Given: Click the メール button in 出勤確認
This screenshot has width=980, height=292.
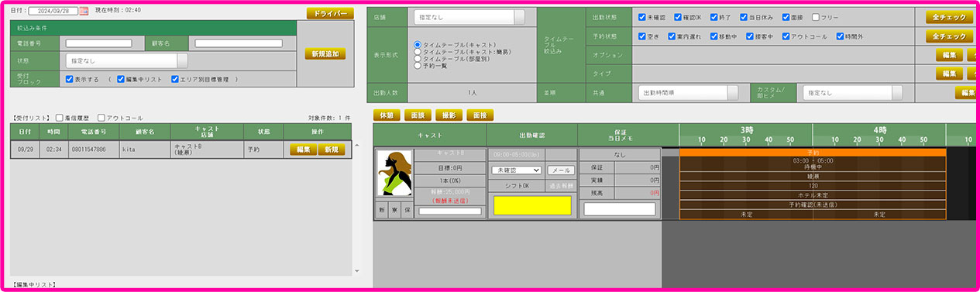Looking at the screenshot, I should (x=561, y=170).
